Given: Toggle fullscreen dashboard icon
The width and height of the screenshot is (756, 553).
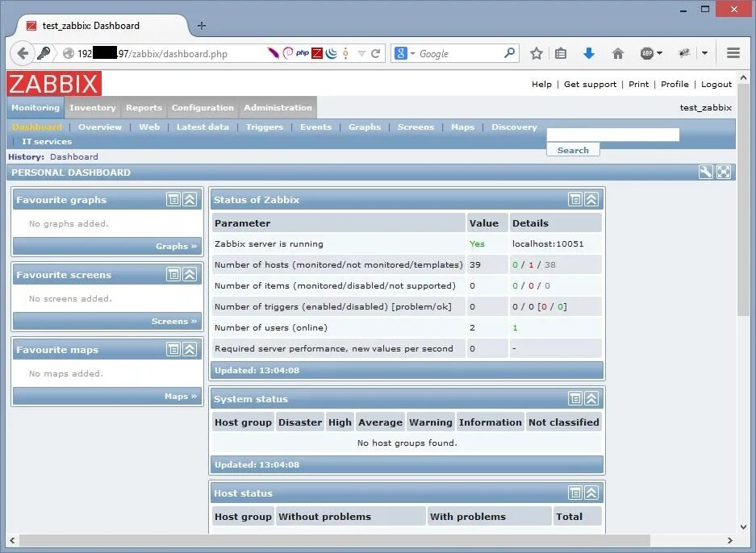Looking at the screenshot, I should pyautogui.click(x=724, y=172).
